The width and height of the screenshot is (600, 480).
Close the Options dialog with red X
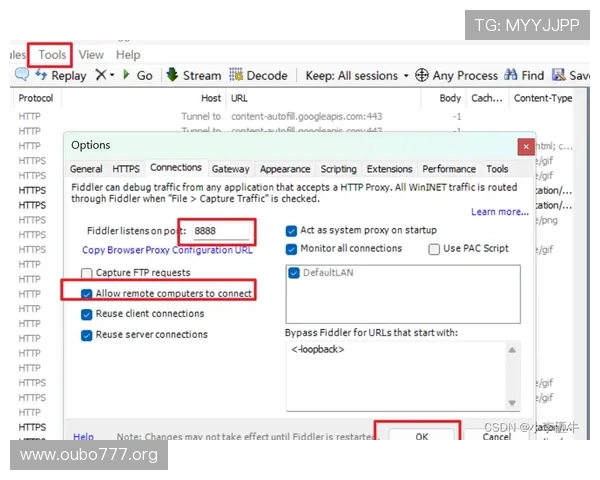pos(526,147)
